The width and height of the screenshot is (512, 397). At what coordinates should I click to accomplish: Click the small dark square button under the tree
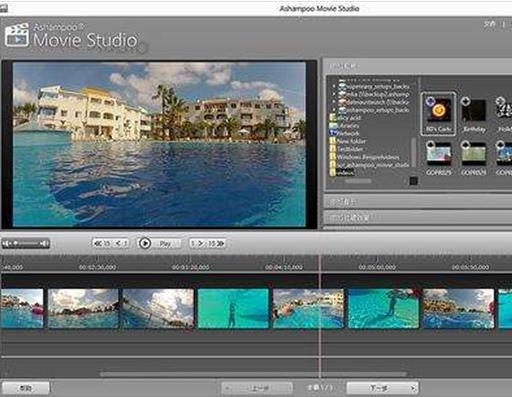[413, 181]
